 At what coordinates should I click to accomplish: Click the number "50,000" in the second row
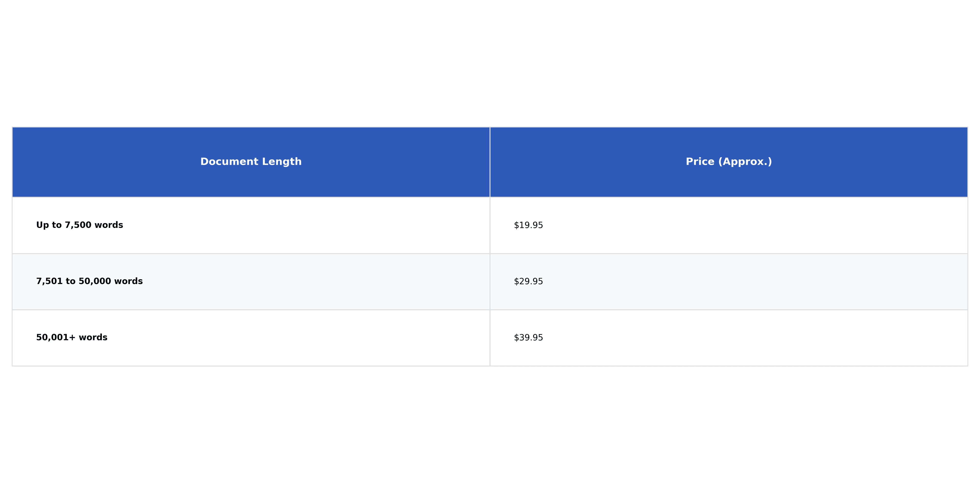point(95,281)
